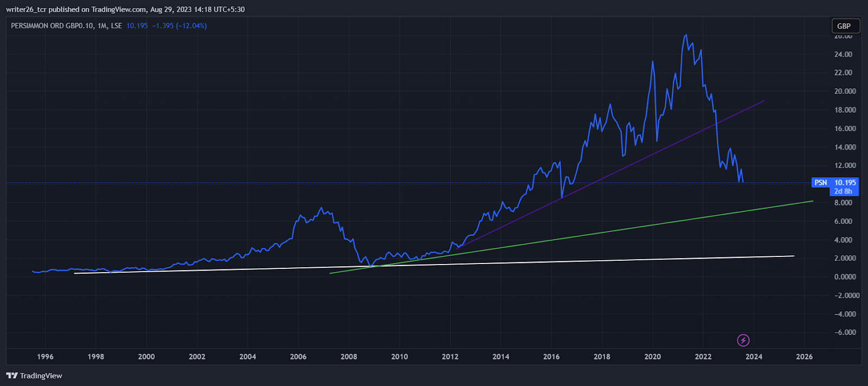Screen dimensions: 868x386
Task: Click the 10.195 last price in legend
Action: (137, 25)
